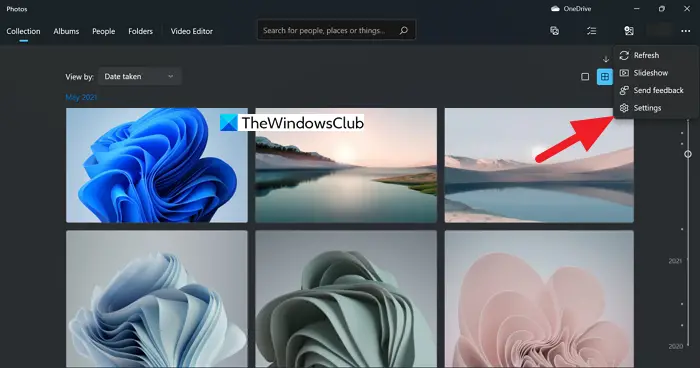Click the chevron in View by combo box
The width and height of the screenshot is (700, 368).
[x=171, y=76]
